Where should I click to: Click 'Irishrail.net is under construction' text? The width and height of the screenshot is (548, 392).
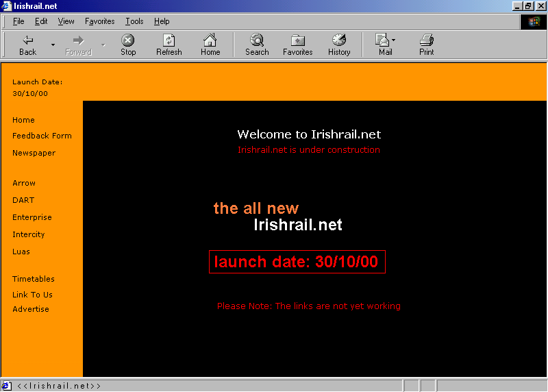coord(309,149)
